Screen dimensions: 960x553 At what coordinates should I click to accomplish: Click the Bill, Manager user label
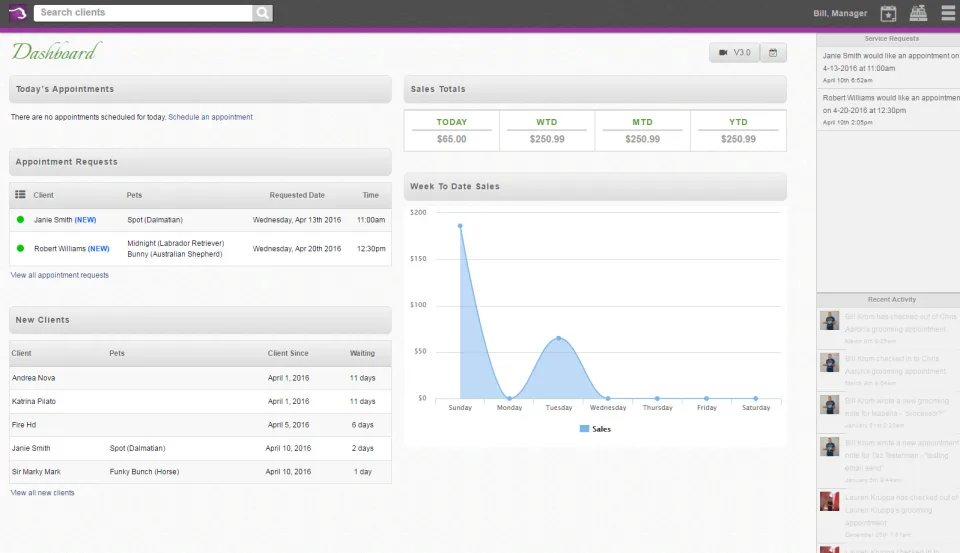coord(840,13)
